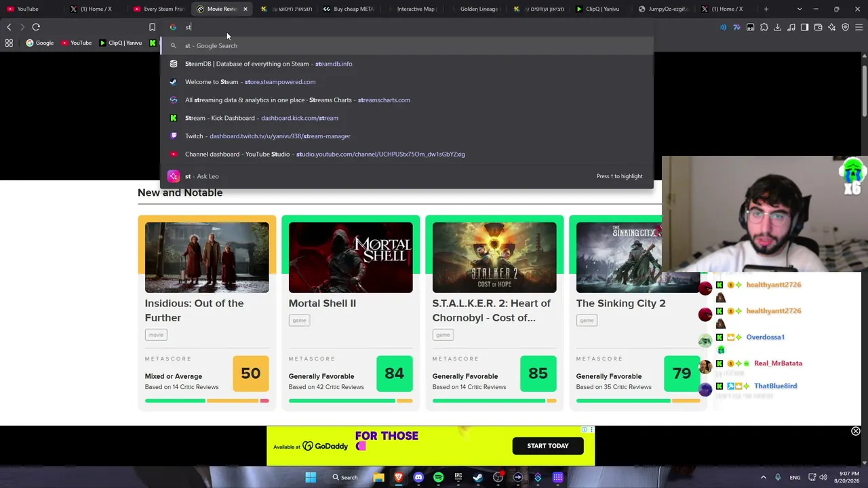This screenshot has width=868, height=488.
Task: Switch to the Golden Lineage tab
Action: (x=476, y=9)
